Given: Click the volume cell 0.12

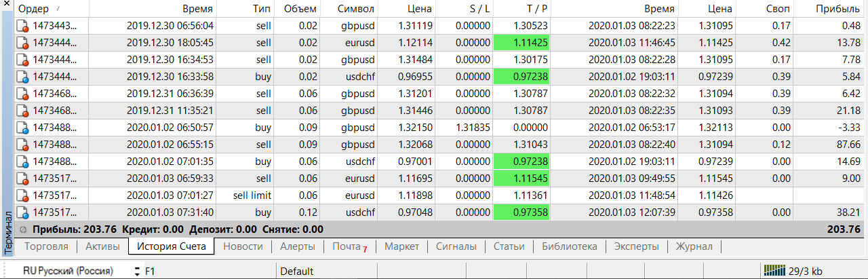Looking at the screenshot, I should click(307, 212).
